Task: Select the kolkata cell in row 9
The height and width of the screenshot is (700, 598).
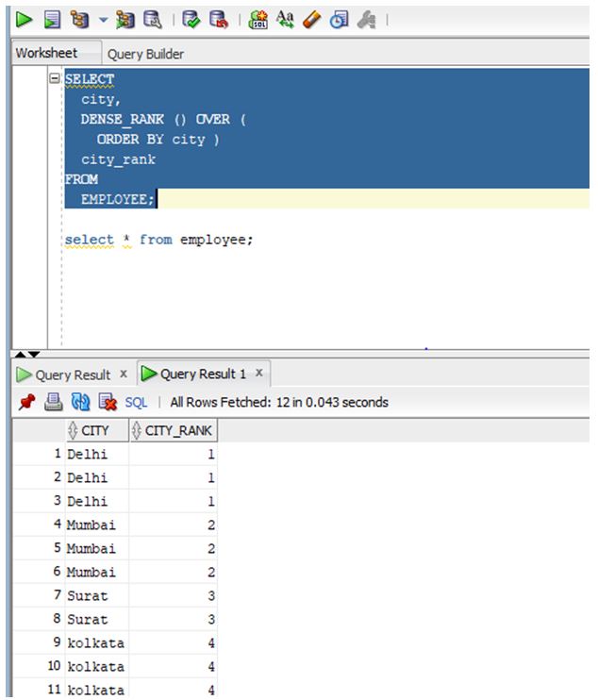Action: point(97,643)
